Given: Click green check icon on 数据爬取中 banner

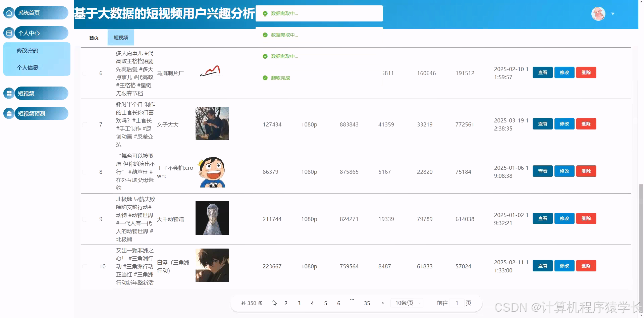Looking at the screenshot, I should [x=265, y=14].
